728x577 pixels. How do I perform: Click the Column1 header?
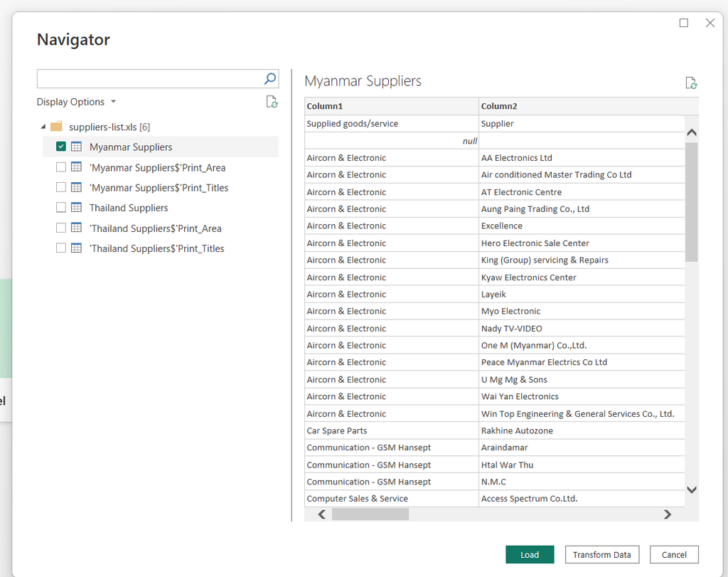[x=392, y=106]
